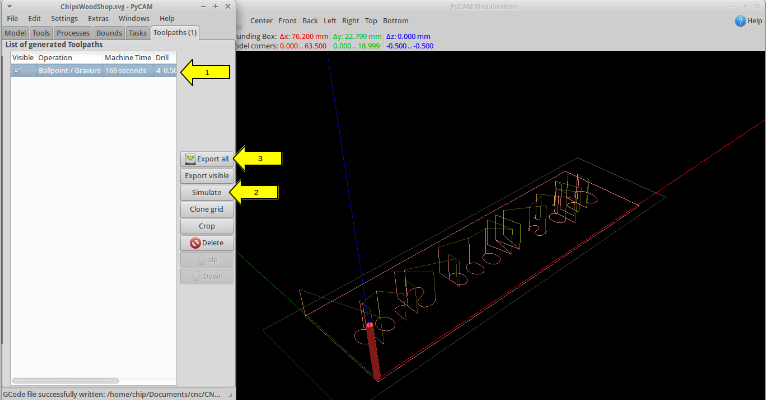Click the Down button

tap(207, 277)
